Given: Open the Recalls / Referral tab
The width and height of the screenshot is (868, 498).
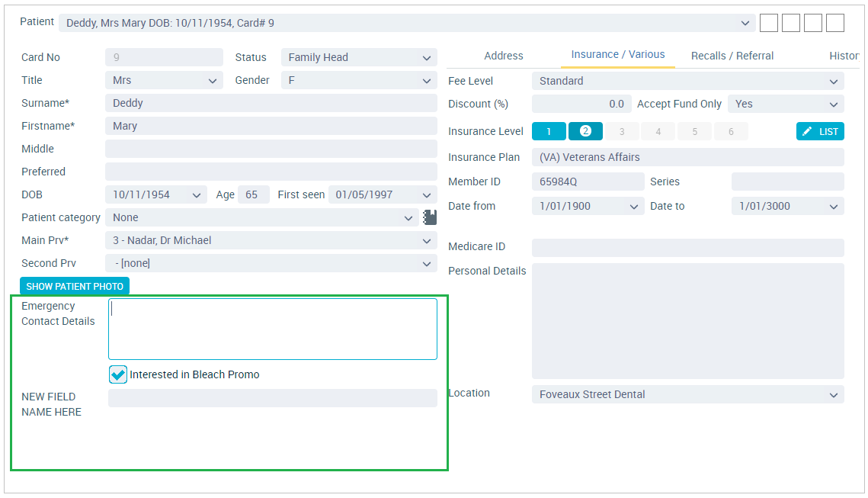Looking at the screenshot, I should tap(732, 56).
